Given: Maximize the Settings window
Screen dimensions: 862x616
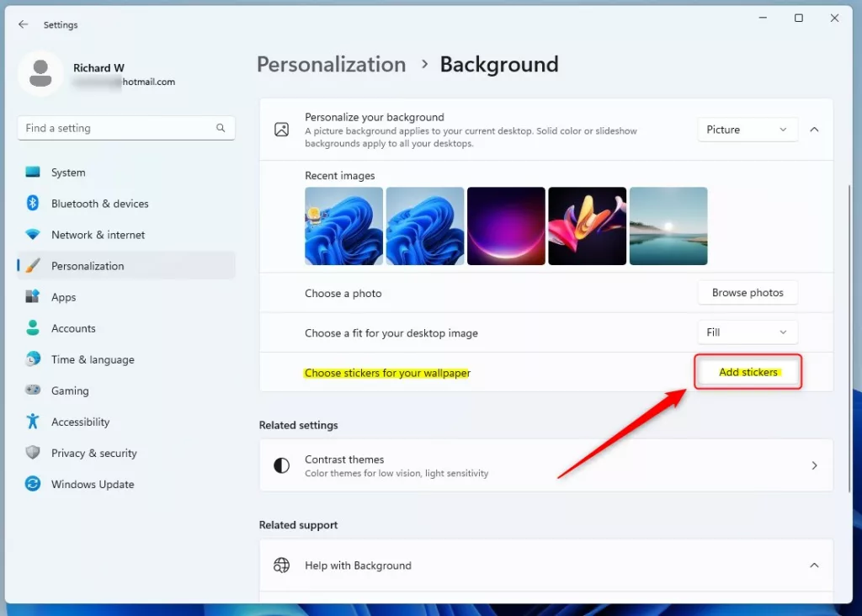Looking at the screenshot, I should (799, 18).
